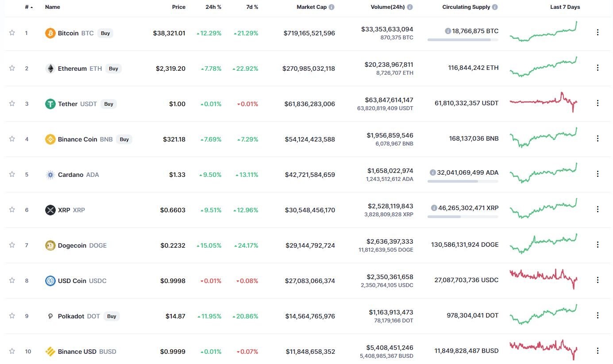Image resolution: width=613 pixels, height=364 pixels.
Task: Click the Tether coin icon
Action: [x=50, y=104]
